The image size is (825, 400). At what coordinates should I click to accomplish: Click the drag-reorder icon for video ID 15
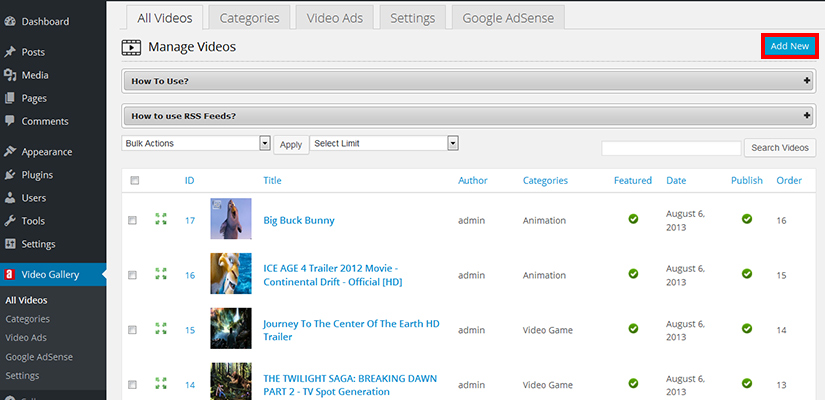point(160,329)
